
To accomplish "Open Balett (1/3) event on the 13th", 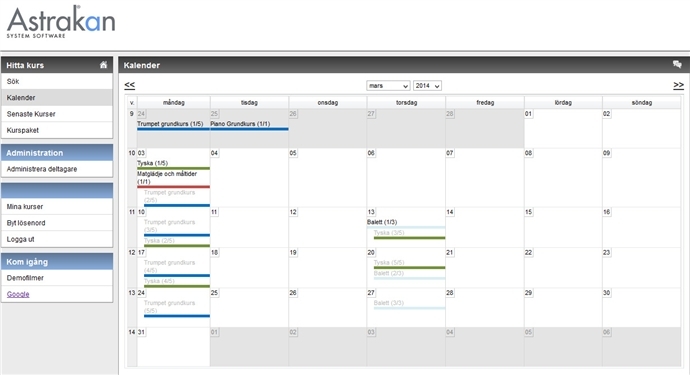I will [382, 222].
